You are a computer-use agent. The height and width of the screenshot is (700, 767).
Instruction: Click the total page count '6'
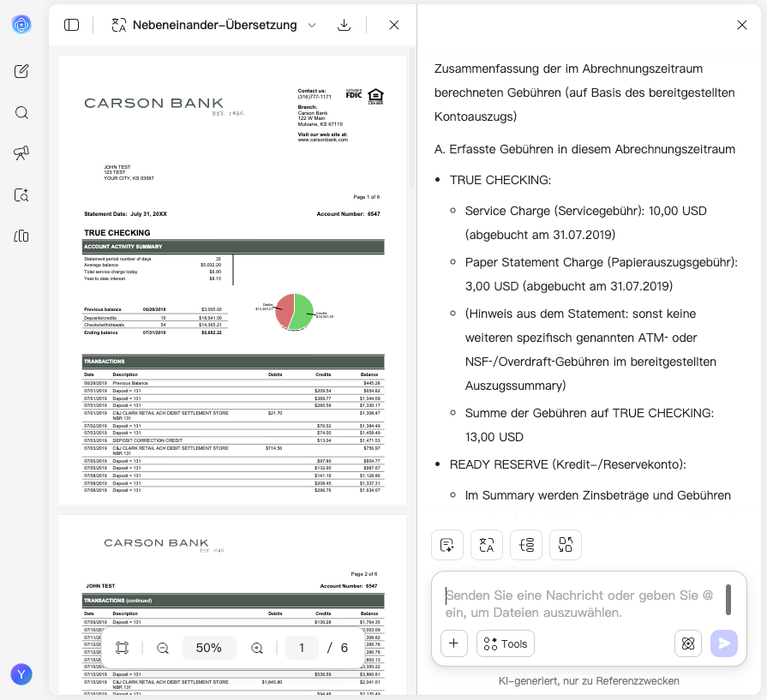pos(345,648)
